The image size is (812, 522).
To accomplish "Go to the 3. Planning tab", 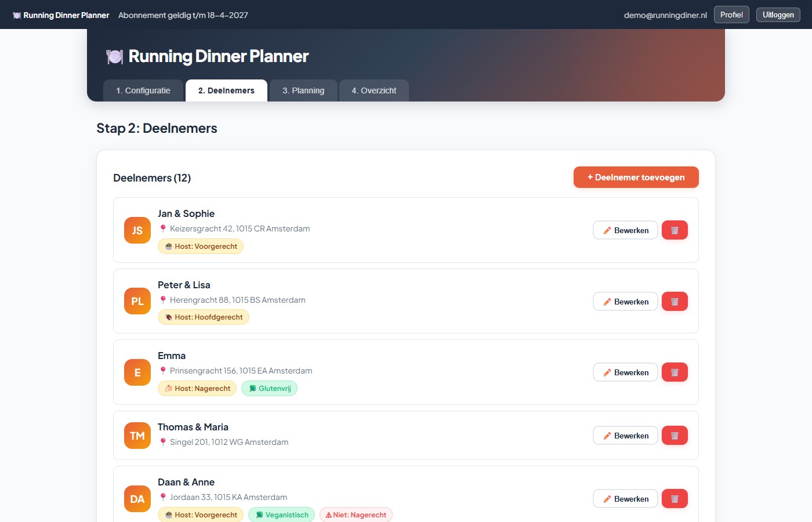I will (x=303, y=90).
